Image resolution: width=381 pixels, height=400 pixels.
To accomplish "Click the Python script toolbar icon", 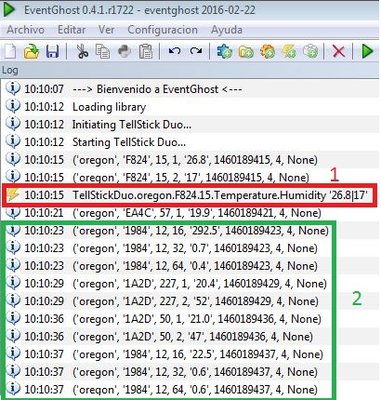I will coord(124,52).
